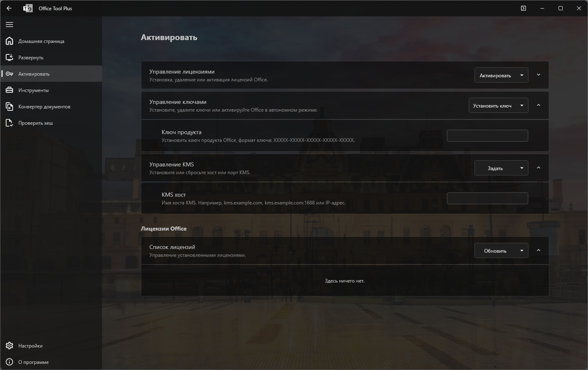Maximize the Office Tool Plus window

pyautogui.click(x=561, y=8)
